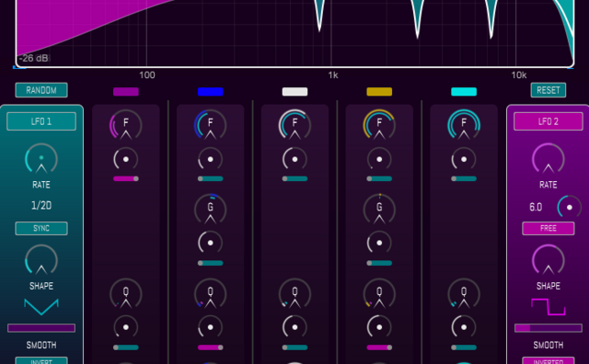The height and width of the screenshot is (364, 589).
Task: Switch blue band F LFO source toggle
Action: (211, 178)
